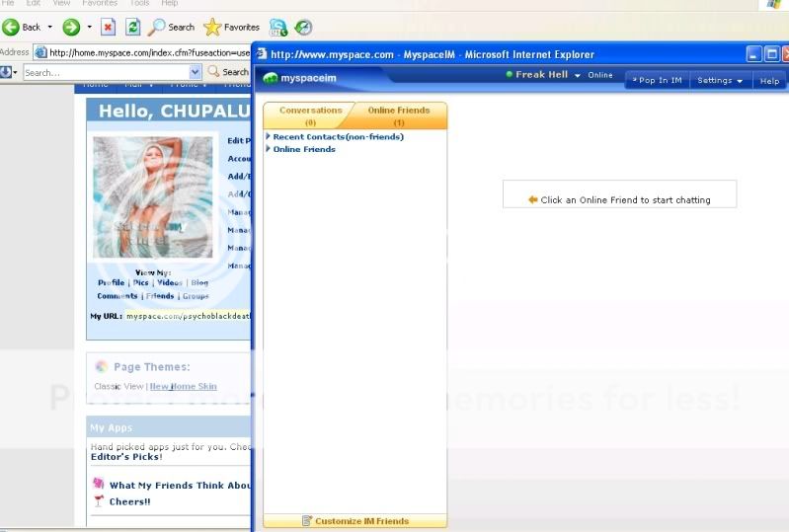Click the Page Themes color wheel icon
This screenshot has height=532, width=789.
[102, 366]
